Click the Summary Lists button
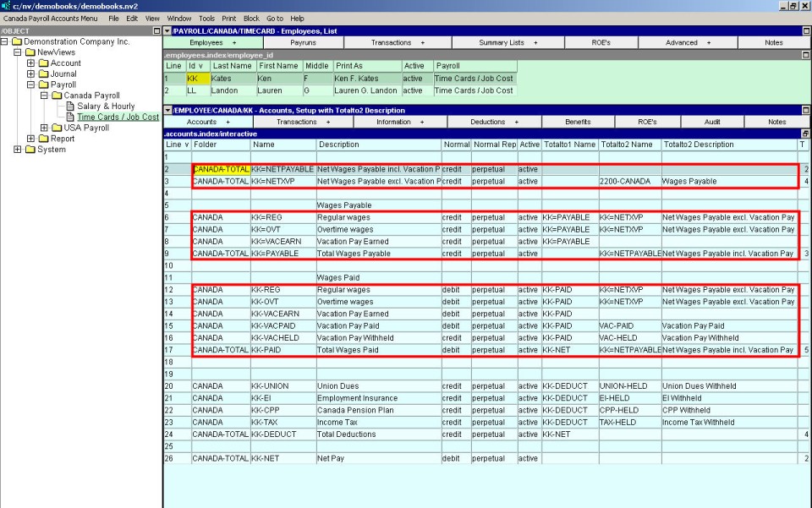812x508 pixels. [505, 42]
